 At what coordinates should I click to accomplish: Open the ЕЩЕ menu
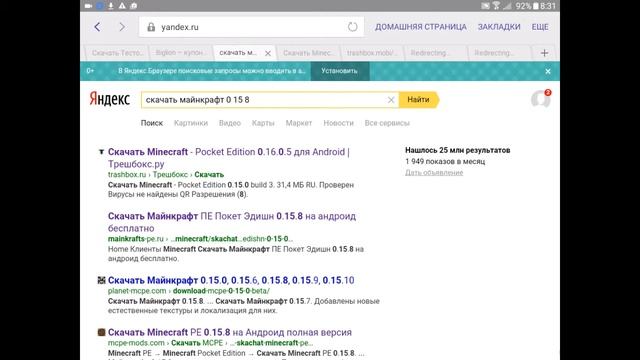(540, 27)
